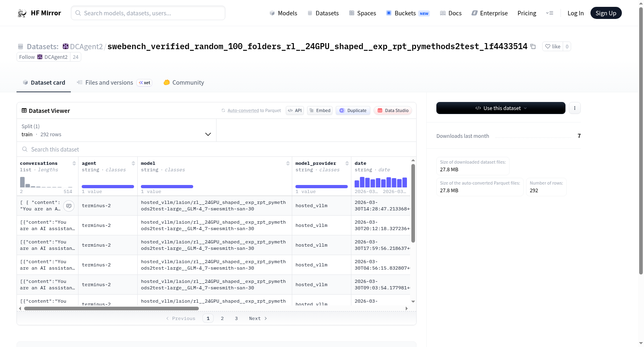The height and width of the screenshot is (347, 644).
Task: Click the date cell 30T09:03:54.177981
Action: point(381,285)
